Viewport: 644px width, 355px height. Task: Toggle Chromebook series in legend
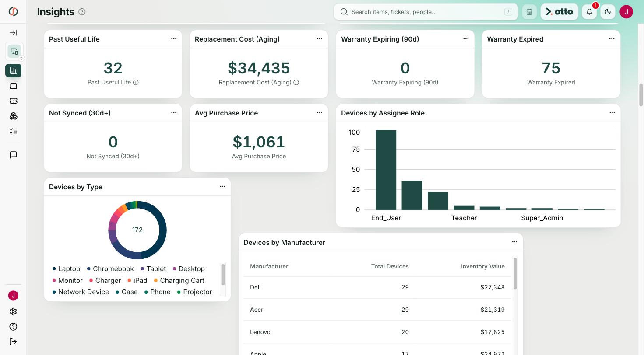click(110, 269)
